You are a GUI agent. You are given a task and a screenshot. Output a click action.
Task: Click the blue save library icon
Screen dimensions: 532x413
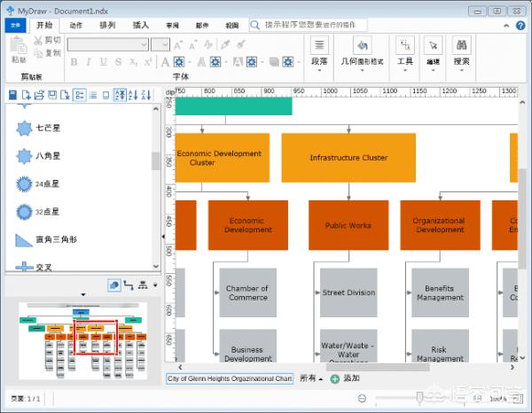click(x=13, y=95)
